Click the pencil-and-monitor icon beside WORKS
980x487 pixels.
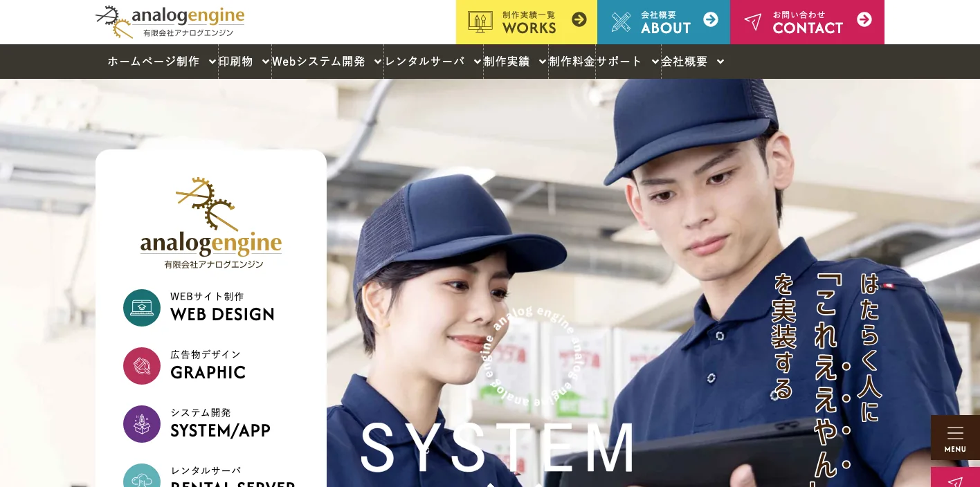coord(480,21)
